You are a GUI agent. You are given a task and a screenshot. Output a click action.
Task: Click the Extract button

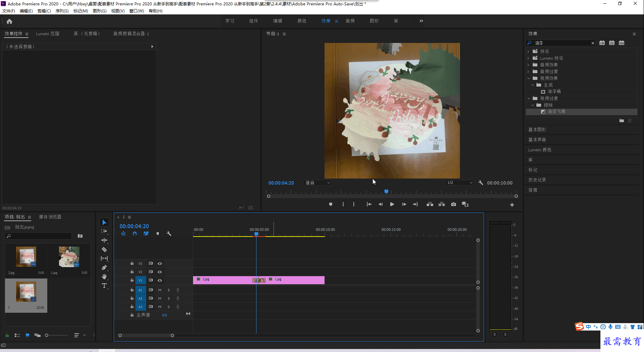pyautogui.click(x=442, y=204)
